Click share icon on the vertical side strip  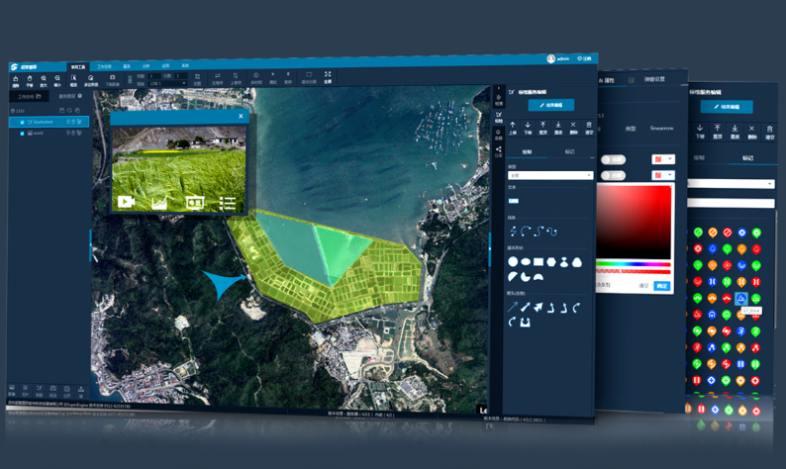coord(499,151)
